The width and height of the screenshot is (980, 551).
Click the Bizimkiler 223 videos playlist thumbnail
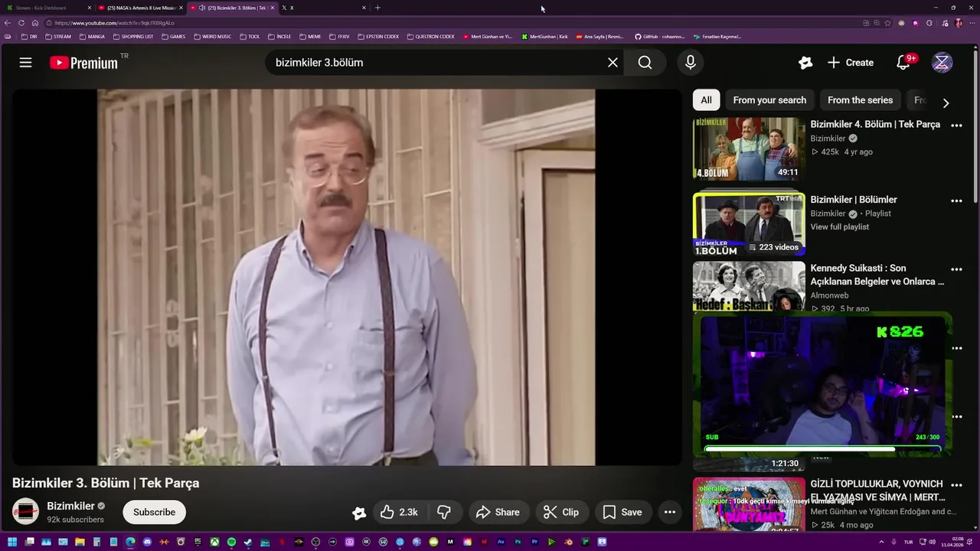pyautogui.click(x=749, y=224)
